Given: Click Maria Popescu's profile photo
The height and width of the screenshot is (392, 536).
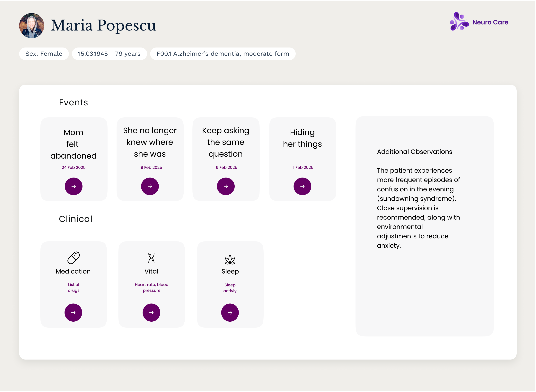Looking at the screenshot, I should pyautogui.click(x=31, y=26).
